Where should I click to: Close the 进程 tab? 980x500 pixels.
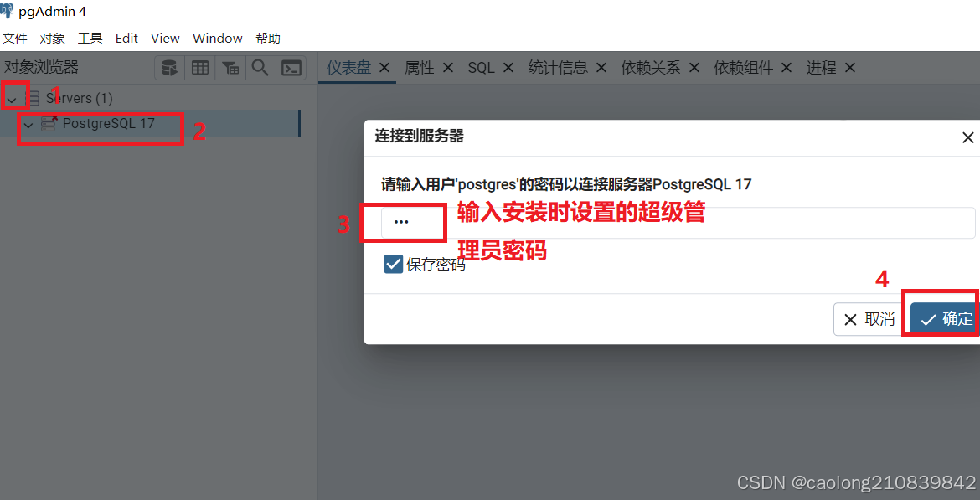pos(849,68)
